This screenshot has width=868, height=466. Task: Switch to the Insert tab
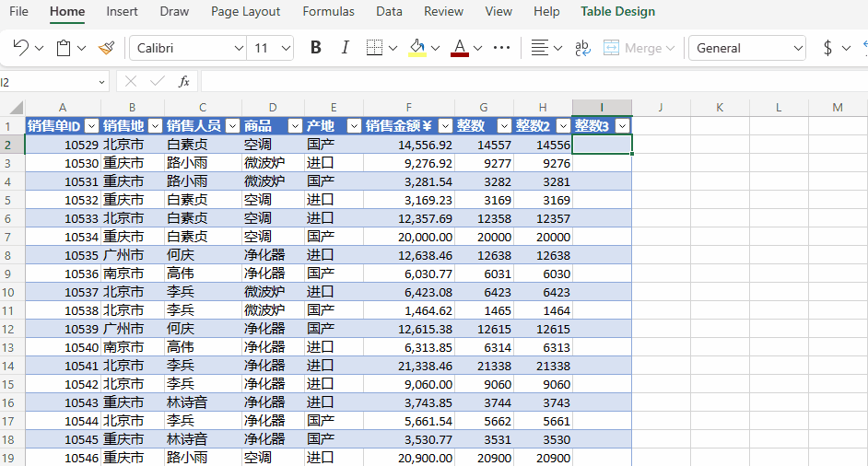(122, 12)
